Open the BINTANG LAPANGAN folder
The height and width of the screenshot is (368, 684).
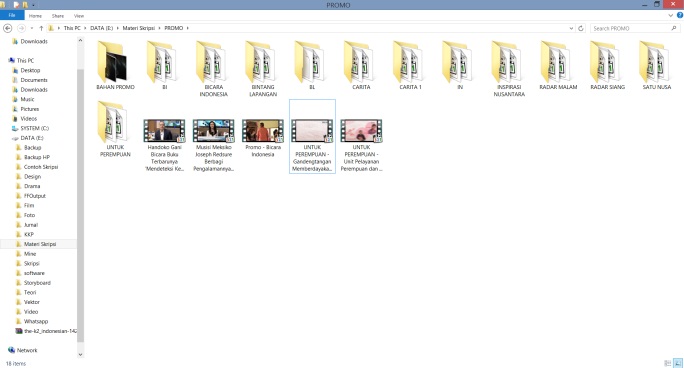coord(263,69)
